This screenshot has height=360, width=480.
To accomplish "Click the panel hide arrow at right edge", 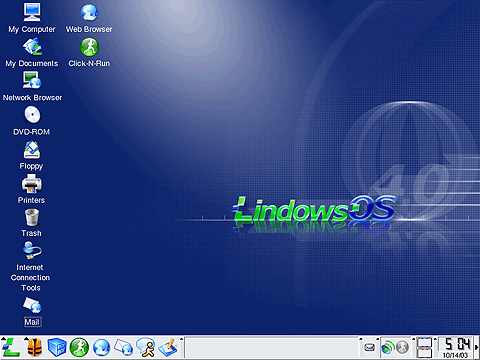I will pos(477,348).
